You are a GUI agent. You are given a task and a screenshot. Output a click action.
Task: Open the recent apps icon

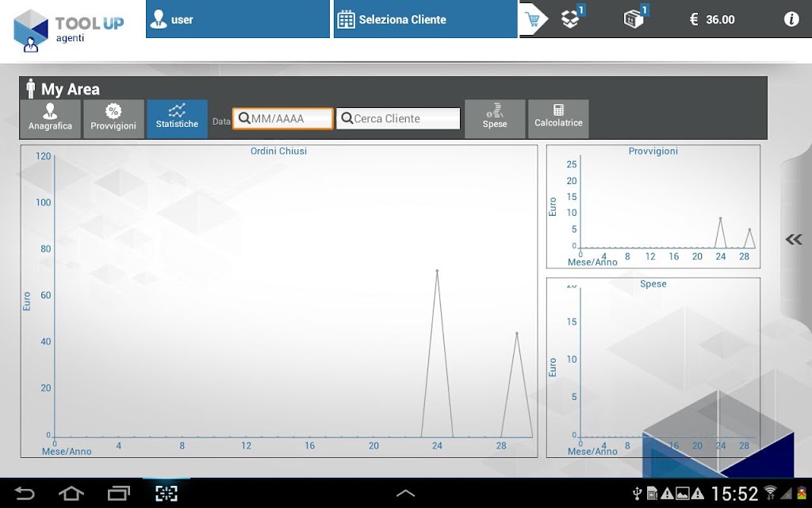click(x=119, y=493)
